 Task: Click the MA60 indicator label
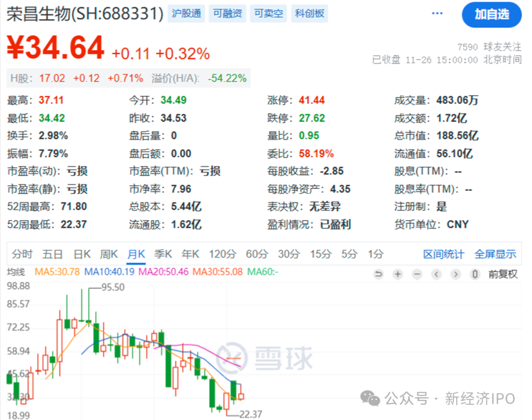[x=263, y=272]
